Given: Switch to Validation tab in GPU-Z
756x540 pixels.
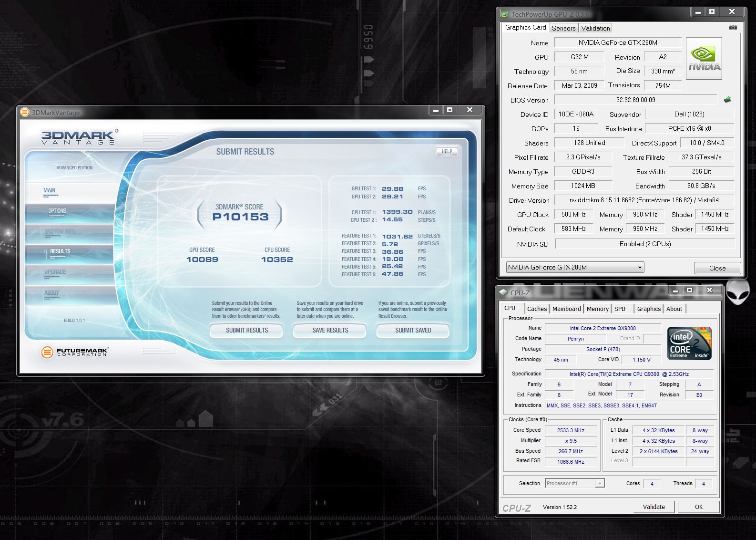Looking at the screenshot, I should click(x=595, y=28).
